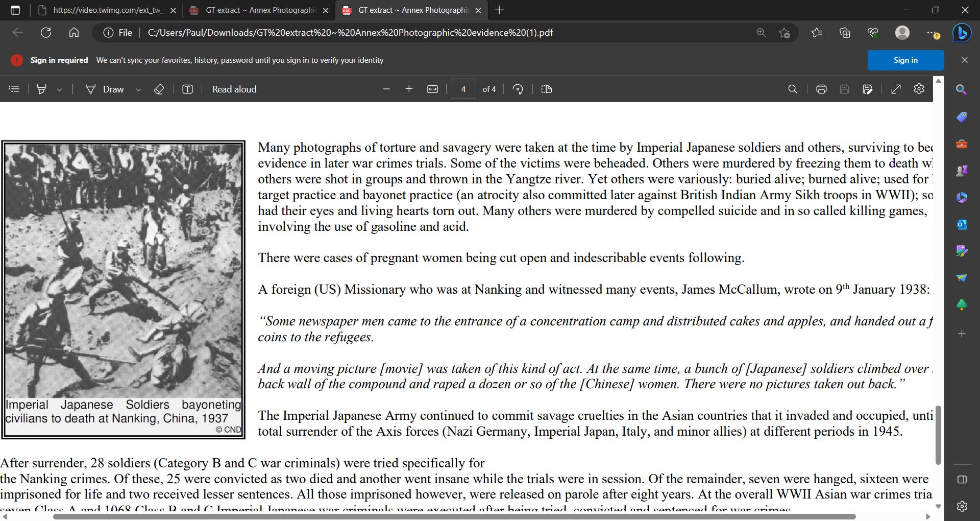The width and height of the screenshot is (980, 521).
Task: Switch page view layout
Action: (x=546, y=89)
